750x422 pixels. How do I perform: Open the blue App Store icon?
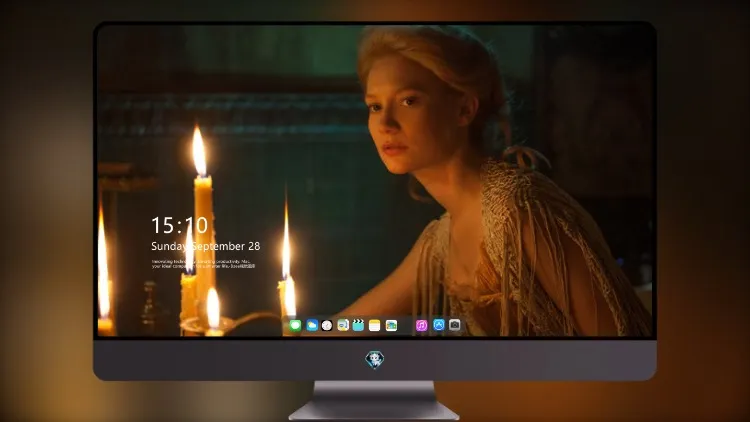pos(439,325)
